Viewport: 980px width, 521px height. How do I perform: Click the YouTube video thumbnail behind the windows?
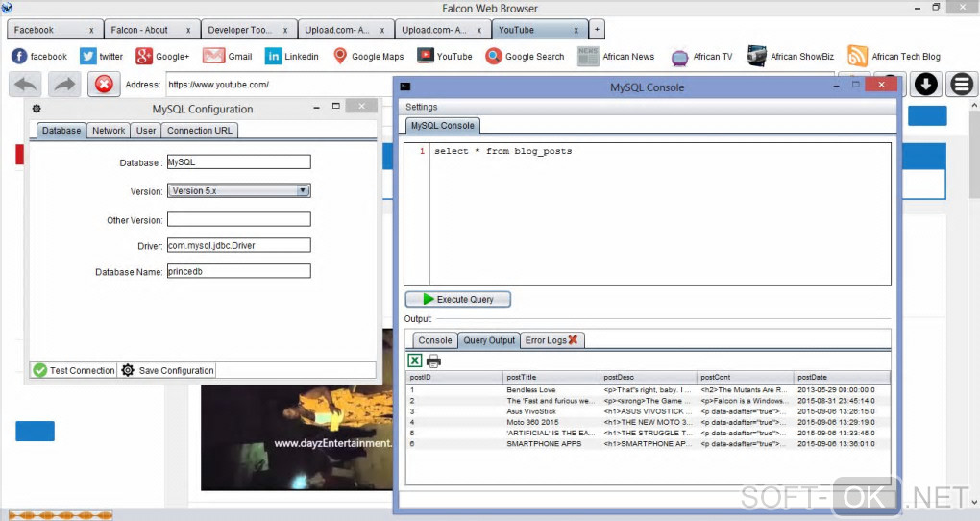point(297,437)
